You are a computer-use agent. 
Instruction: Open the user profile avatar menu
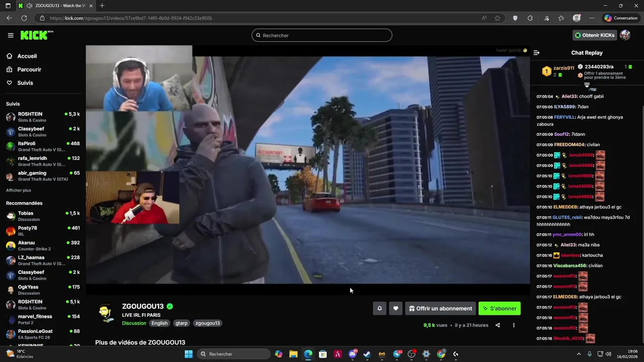coord(625,35)
